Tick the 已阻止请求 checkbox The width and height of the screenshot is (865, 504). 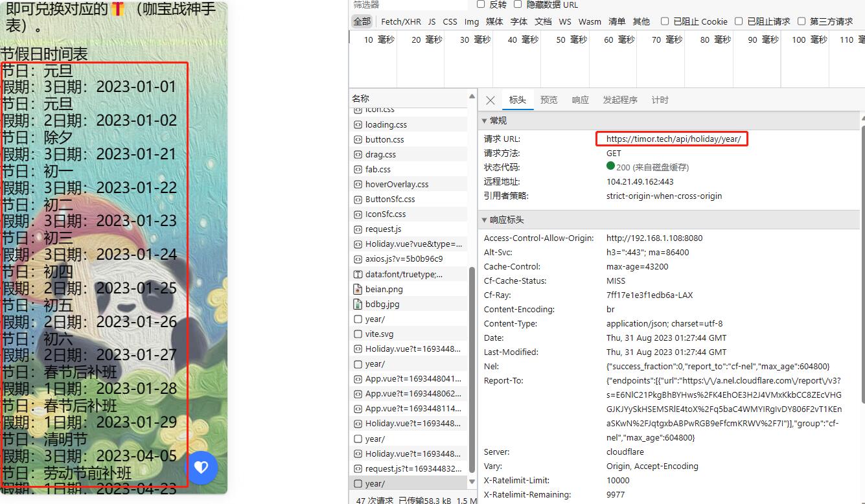738,21
